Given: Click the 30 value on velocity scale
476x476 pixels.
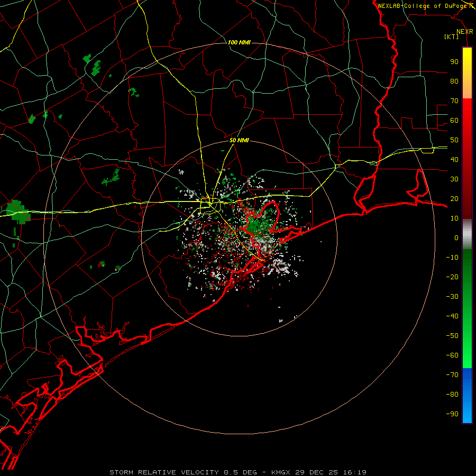Looking at the screenshot, I should click(x=454, y=179).
